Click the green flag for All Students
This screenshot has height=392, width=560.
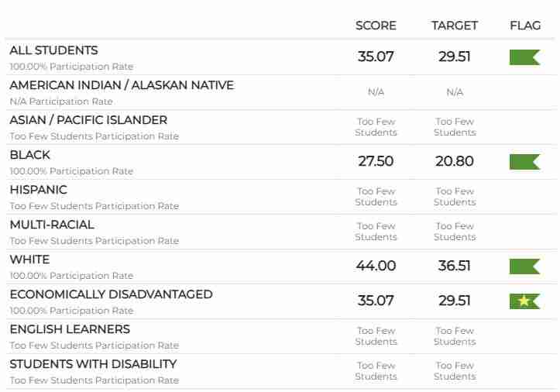[x=524, y=57]
